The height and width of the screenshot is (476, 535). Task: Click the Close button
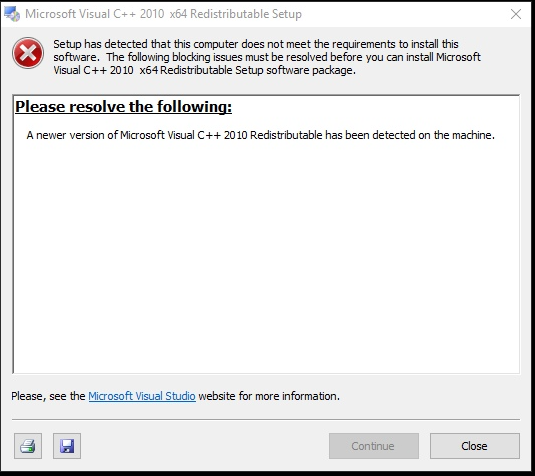[475, 446]
